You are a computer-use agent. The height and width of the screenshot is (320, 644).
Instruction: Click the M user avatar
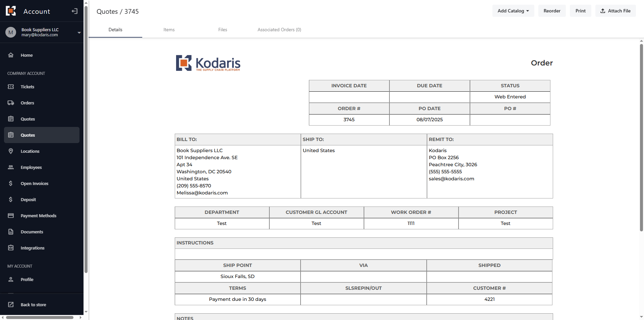[x=11, y=32]
